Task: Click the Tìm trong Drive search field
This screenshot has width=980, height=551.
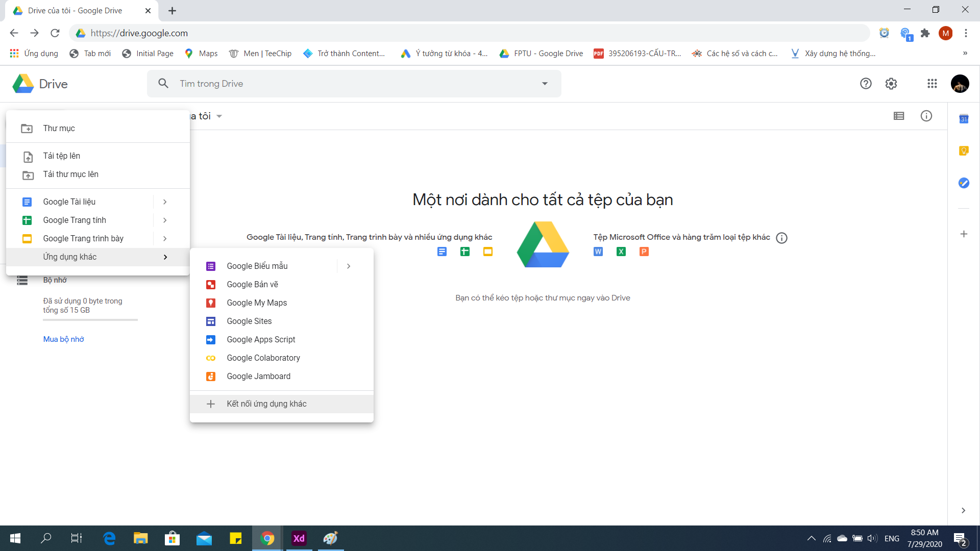Action: (x=354, y=84)
